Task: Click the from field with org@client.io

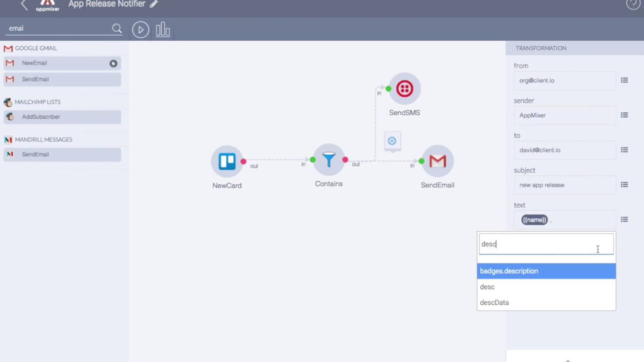Action: click(x=565, y=80)
